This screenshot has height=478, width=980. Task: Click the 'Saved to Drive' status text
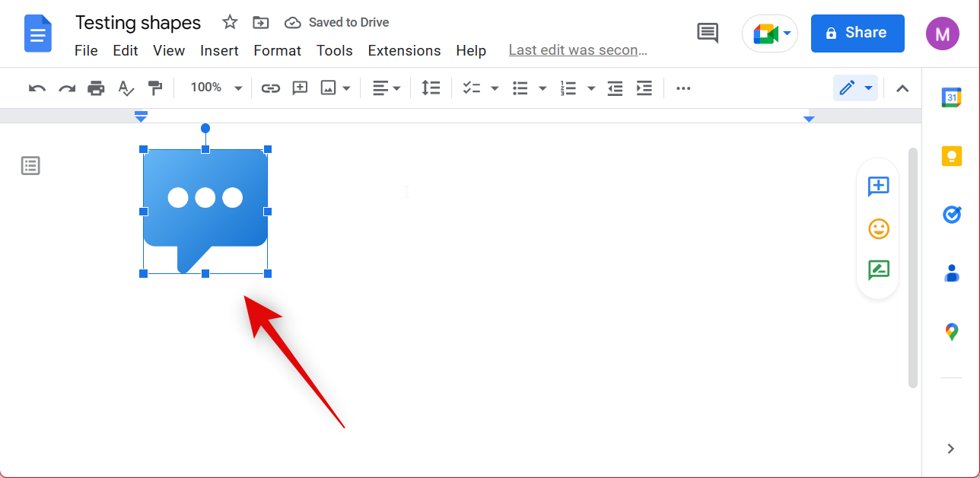coord(349,23)
